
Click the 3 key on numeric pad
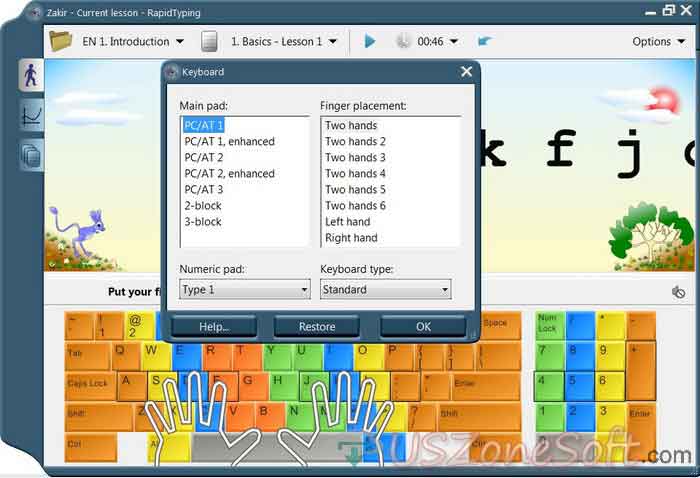(610, 417)
